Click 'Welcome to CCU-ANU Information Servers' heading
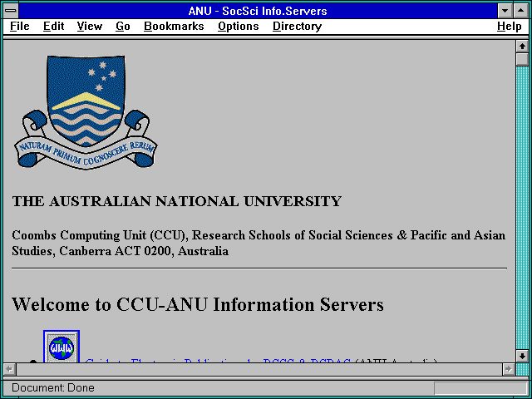The image size is (532, 399). pos(198,304)
